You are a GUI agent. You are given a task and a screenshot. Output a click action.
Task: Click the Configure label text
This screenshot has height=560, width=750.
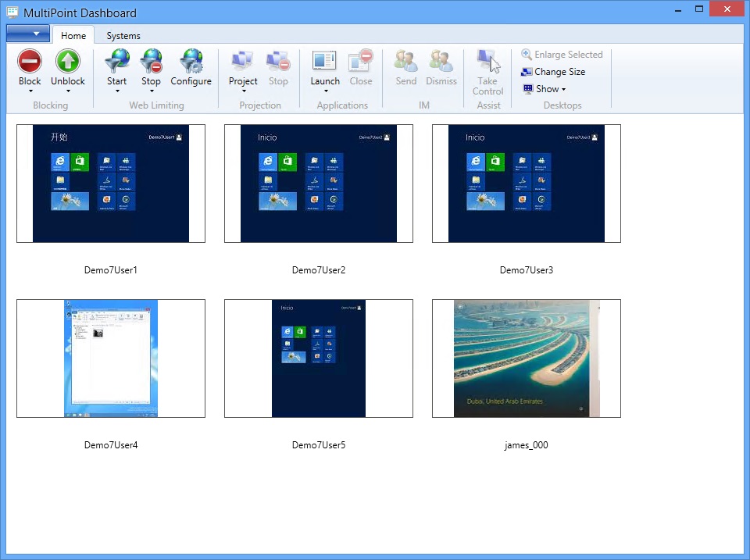coord(191,81)
